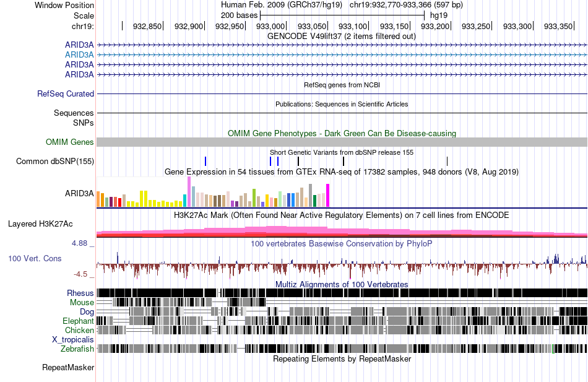The image size is (588, 382).
Task: Click the 933,350 ruler coordinate
Action: pyautogui.click(x=558, y=26)
